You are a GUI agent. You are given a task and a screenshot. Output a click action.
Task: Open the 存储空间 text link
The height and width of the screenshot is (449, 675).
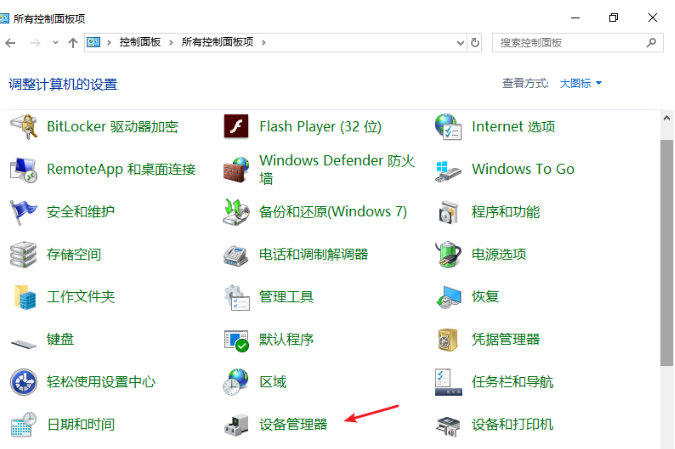pos(74,254)
